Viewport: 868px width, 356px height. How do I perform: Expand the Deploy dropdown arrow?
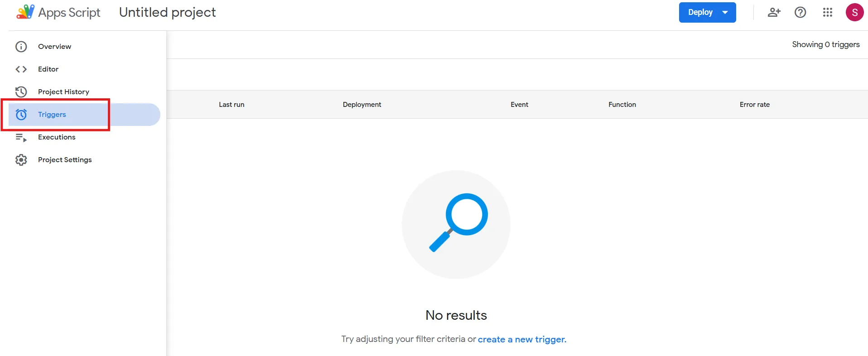click(725, 13)
